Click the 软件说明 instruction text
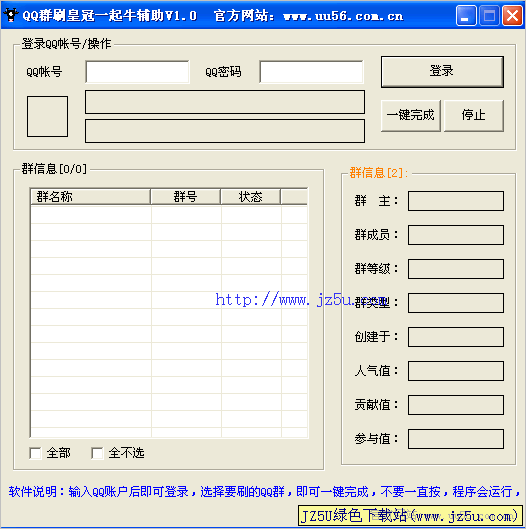 tap(264, 492)
